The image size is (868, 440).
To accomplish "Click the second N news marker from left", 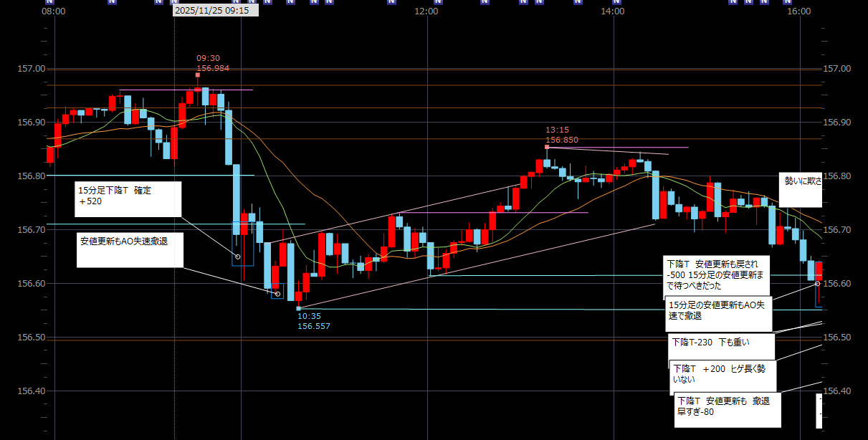I will click(158, 2).
